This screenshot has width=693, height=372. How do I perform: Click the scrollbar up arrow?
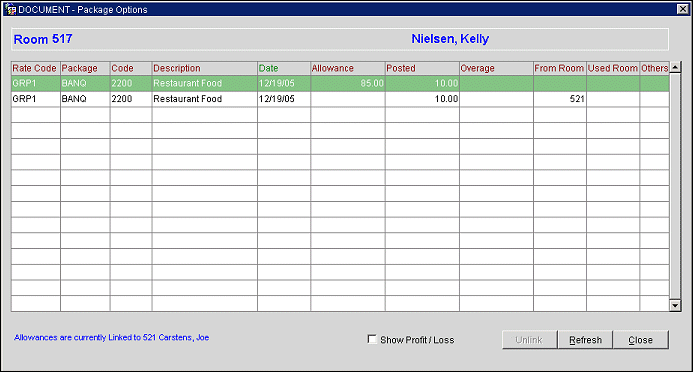675,68
